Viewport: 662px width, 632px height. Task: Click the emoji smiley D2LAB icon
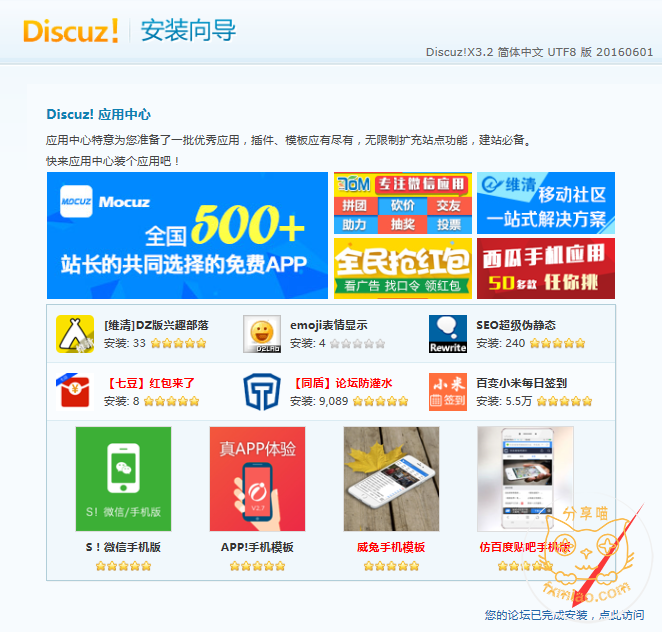click(262, 334)
